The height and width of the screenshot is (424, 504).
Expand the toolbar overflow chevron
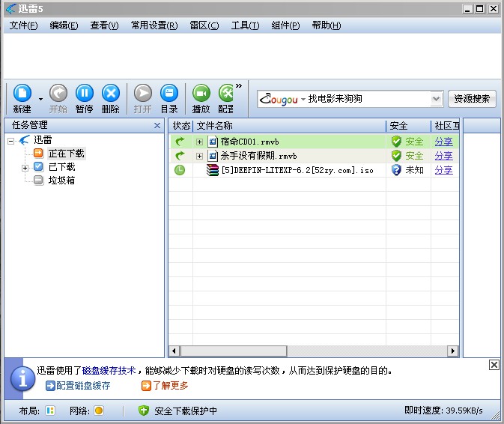pos(239,85)
